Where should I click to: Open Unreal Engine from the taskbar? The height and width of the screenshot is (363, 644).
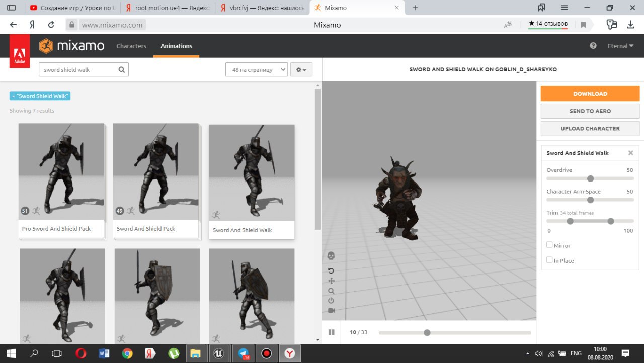pos(218,353)
